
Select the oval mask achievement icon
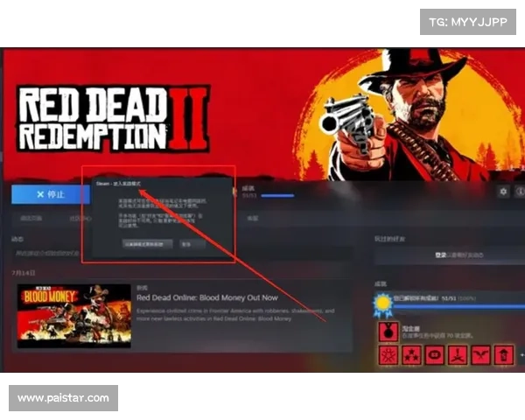[435, 355]
